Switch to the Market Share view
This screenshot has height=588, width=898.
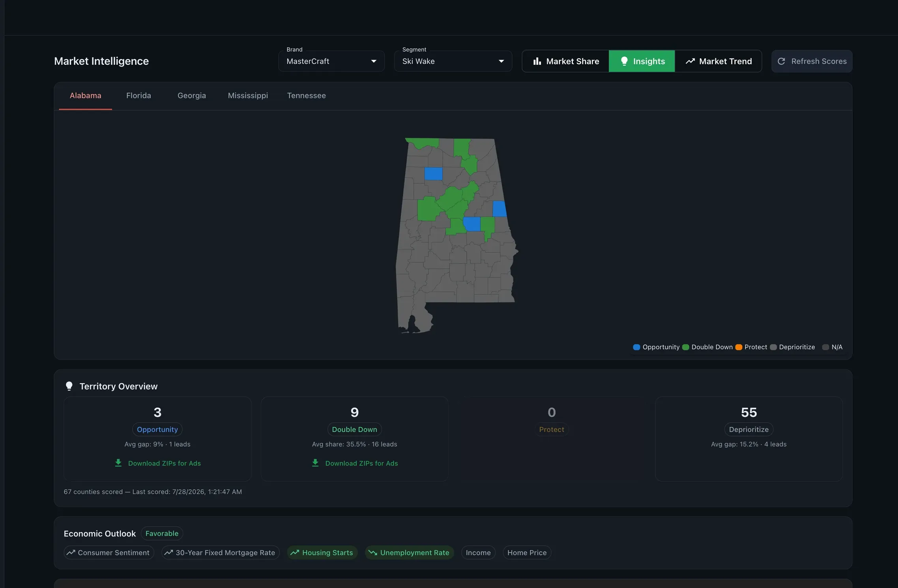(565, 61)
